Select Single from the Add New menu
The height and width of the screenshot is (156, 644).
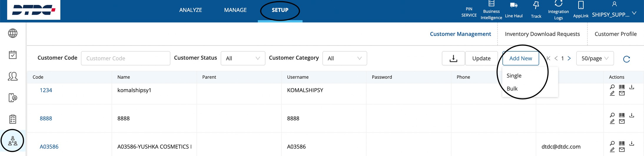514,76
